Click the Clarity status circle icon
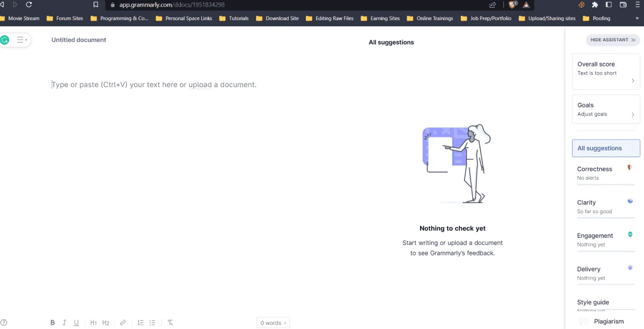Viewport: 644px width, 329px height. pyautogui.click(x=630, y=201)
